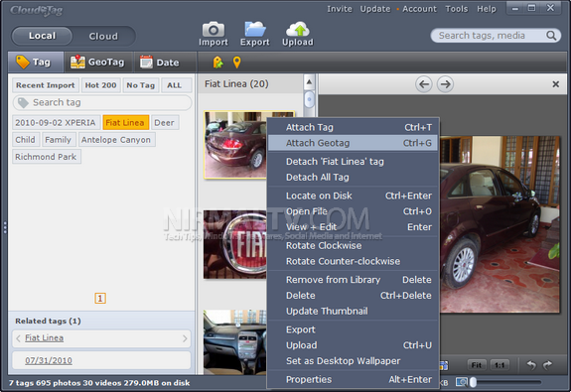Go to previous photo with left arrow

(x=424, y=84)
